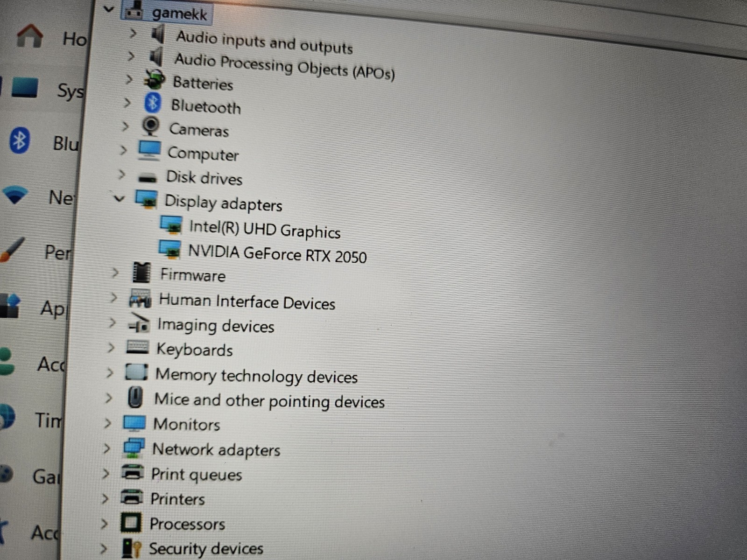Screen dimensions: 747x560
Task: Expand the Cameras category chevron
Action: (125, 126)
